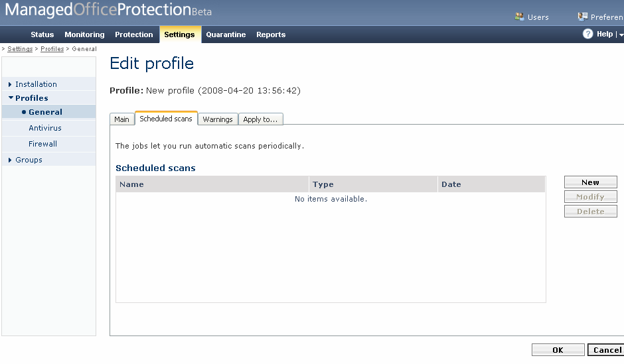Open the Help dropdown arrow
This screenshot has height=364, width=624.
(x=621, y=35)
